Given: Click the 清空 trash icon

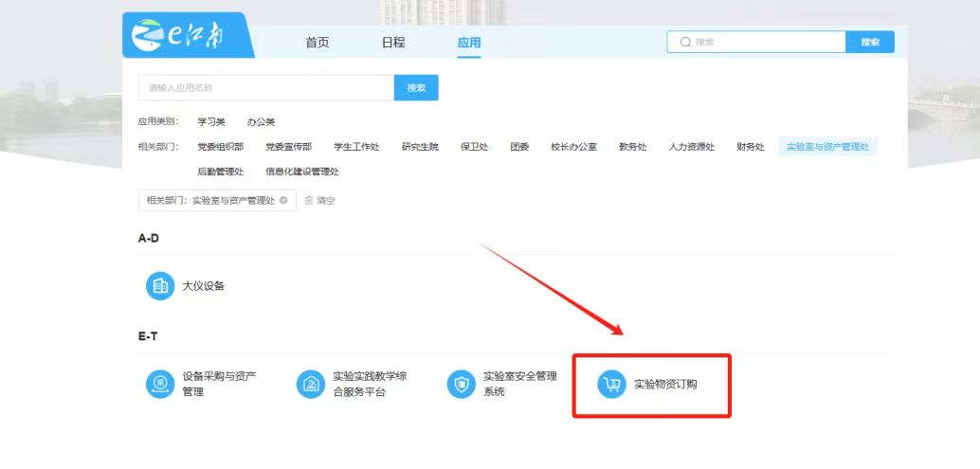Looking at the screenshot, I should tap(309, 201).
